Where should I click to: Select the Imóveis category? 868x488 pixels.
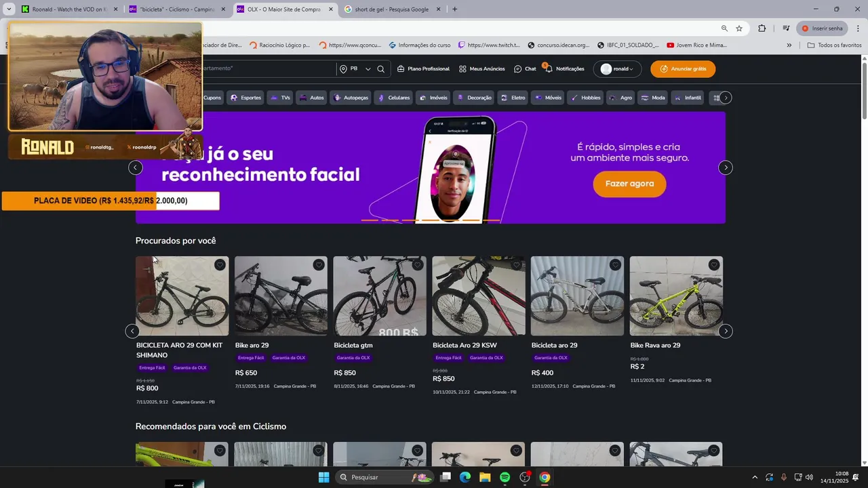click(433, 98)
